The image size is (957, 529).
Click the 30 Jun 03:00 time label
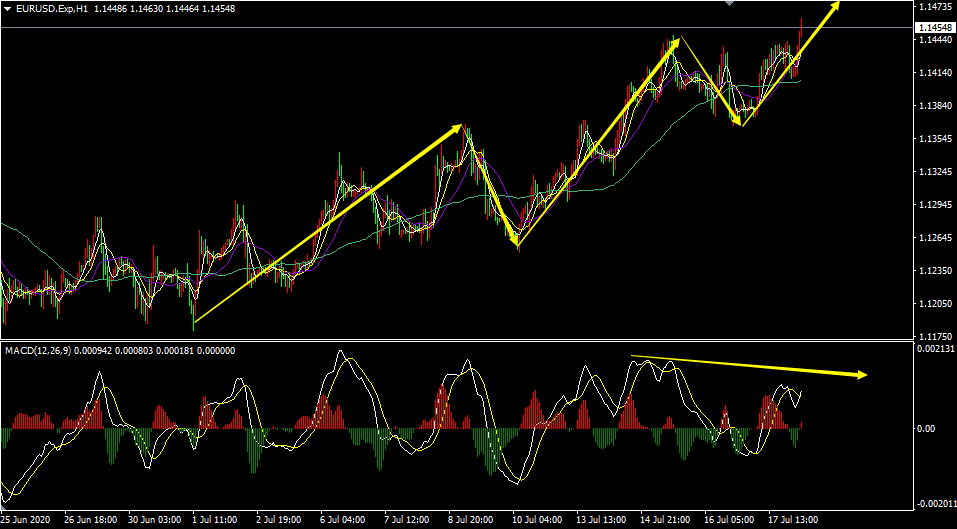point(153,520)
